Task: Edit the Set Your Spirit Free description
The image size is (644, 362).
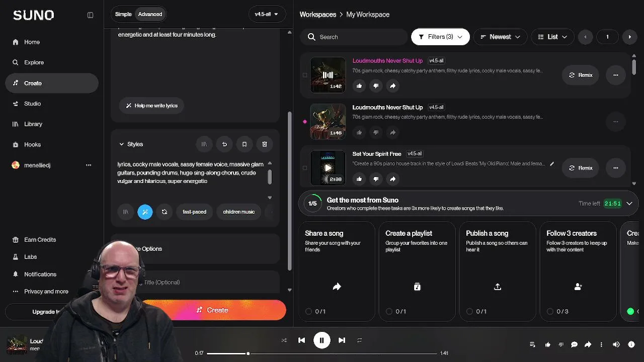Action: coord(552,164)
